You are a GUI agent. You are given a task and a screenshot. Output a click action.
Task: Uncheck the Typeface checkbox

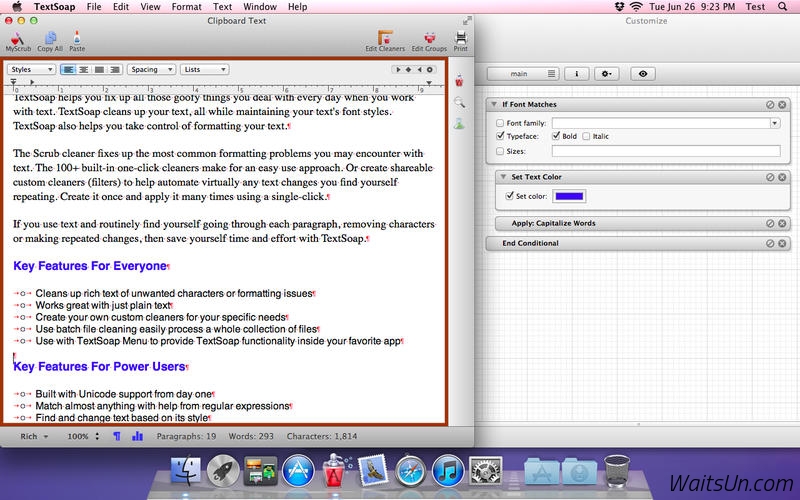point(500,136)
